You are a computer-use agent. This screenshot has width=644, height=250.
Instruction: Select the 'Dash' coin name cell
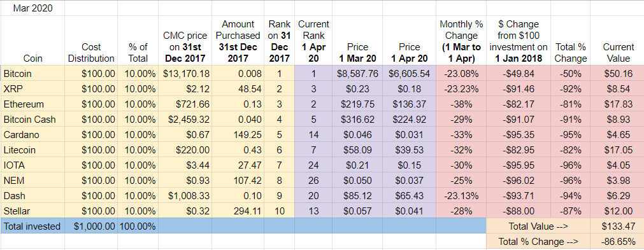(32, 196)
